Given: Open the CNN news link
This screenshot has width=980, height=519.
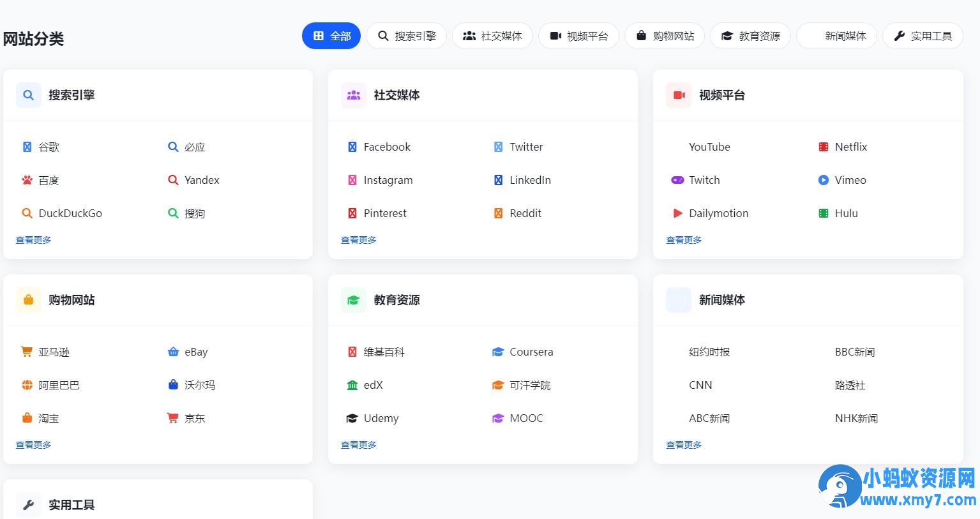Looking at the screenshot, I should click(700, 385).
